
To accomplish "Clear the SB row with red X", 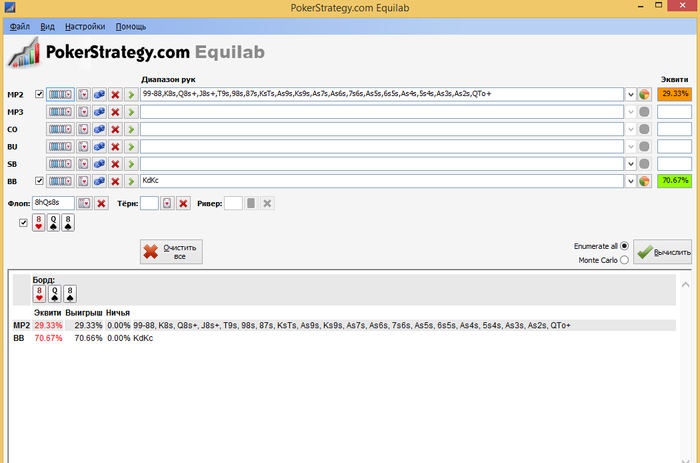I will tap(115, 164).
